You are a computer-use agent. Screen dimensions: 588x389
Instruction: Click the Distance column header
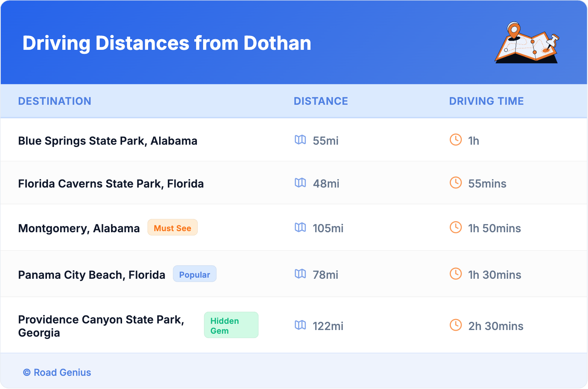point(321,101)
